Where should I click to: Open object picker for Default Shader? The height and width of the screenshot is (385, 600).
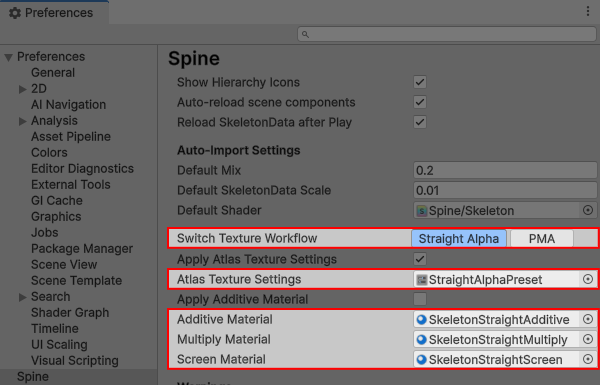(588, 210)
